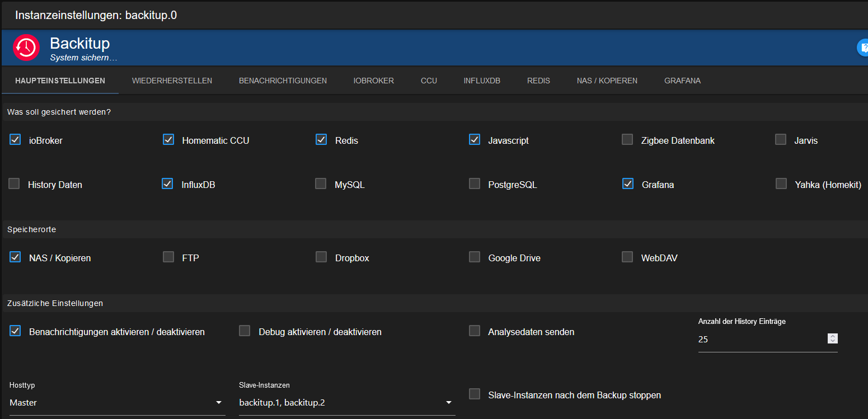Enable Slave-Instanzen nach dem Backup stoppen

475,394
